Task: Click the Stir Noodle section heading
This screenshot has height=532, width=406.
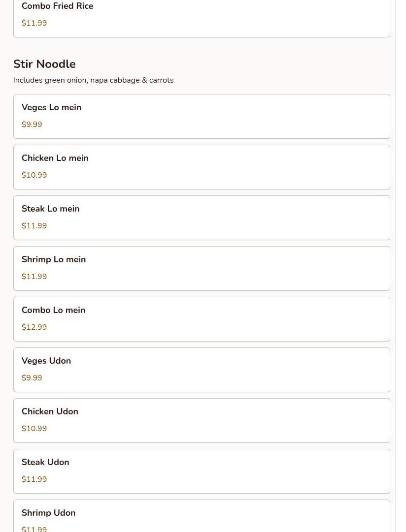Action: pos(44,64)
